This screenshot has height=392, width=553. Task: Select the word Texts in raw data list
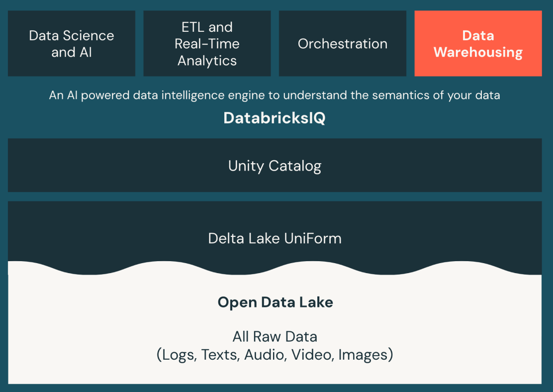[x=220, y=355]
